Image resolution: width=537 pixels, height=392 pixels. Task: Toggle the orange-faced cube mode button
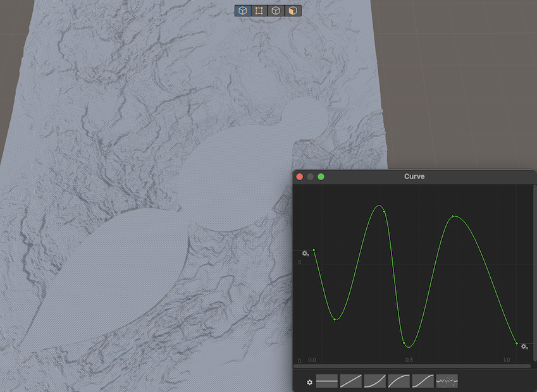(293, 11)
